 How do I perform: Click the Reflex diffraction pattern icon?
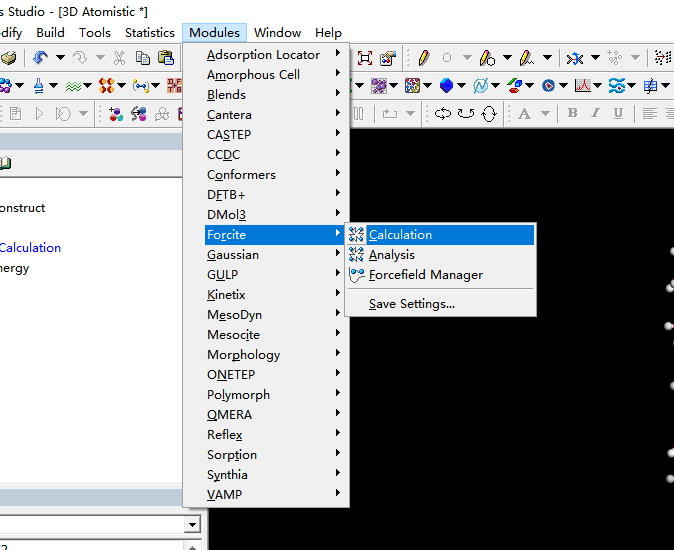click(x=582, y=86)
